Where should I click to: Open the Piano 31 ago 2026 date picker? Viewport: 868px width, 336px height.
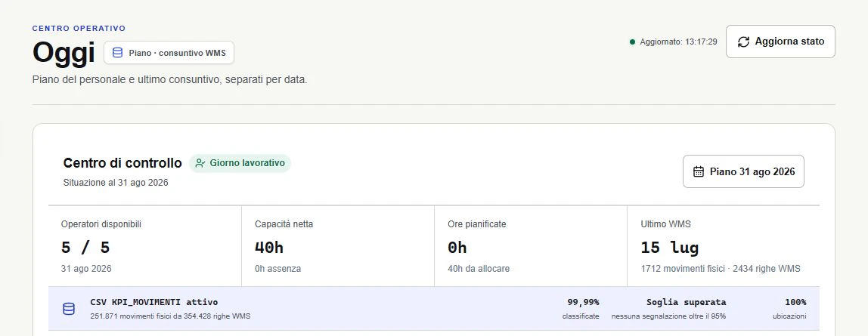(x=743, y=171)
